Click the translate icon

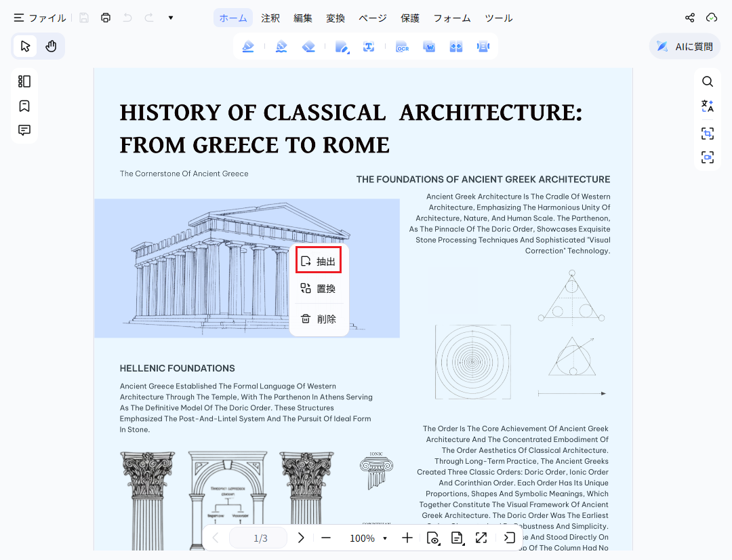(x=708, y=106)
